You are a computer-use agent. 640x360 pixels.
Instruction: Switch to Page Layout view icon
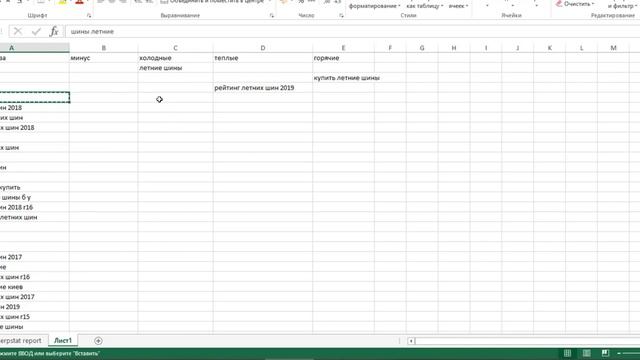tap(587, 353)
